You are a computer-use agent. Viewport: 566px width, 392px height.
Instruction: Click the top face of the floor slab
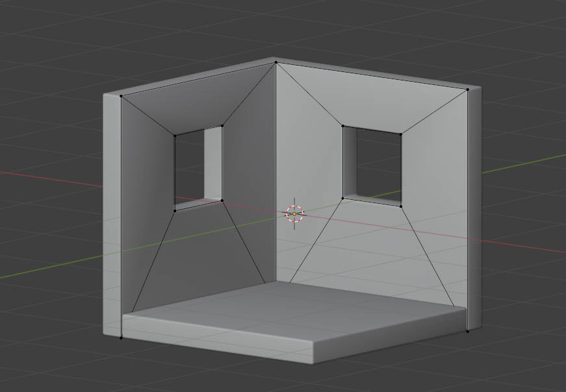point(292,312)
